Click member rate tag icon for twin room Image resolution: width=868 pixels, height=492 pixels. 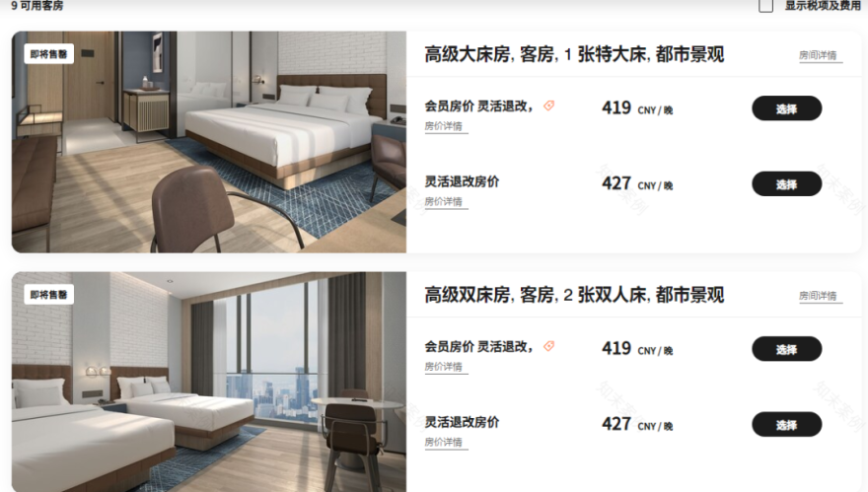pos(548,346)
